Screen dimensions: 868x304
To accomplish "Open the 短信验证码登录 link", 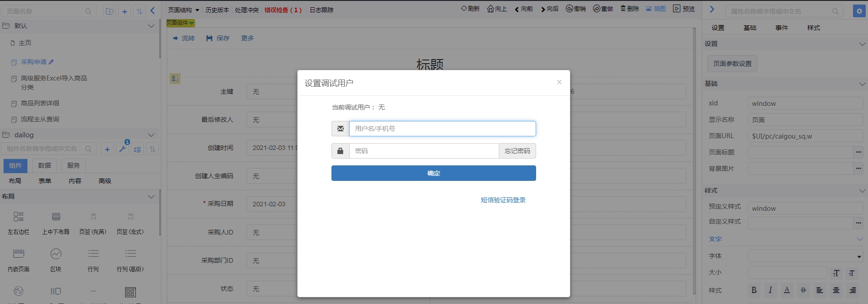I will point(503,200).
